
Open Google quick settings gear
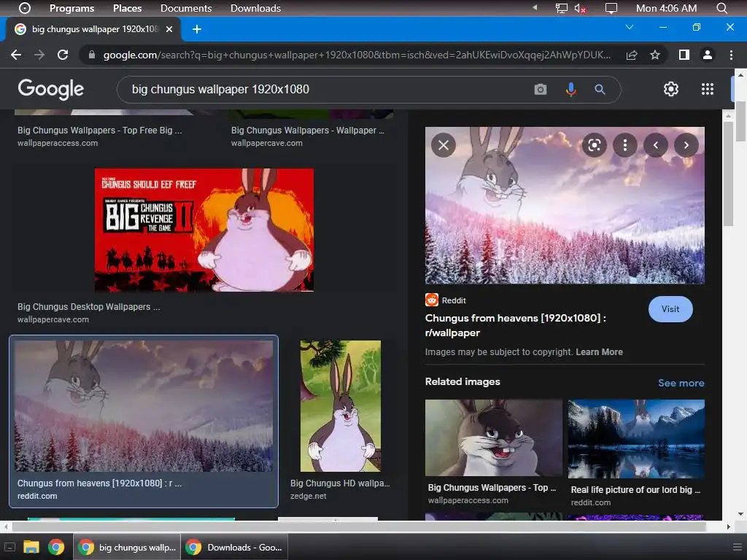click(671, 89)
